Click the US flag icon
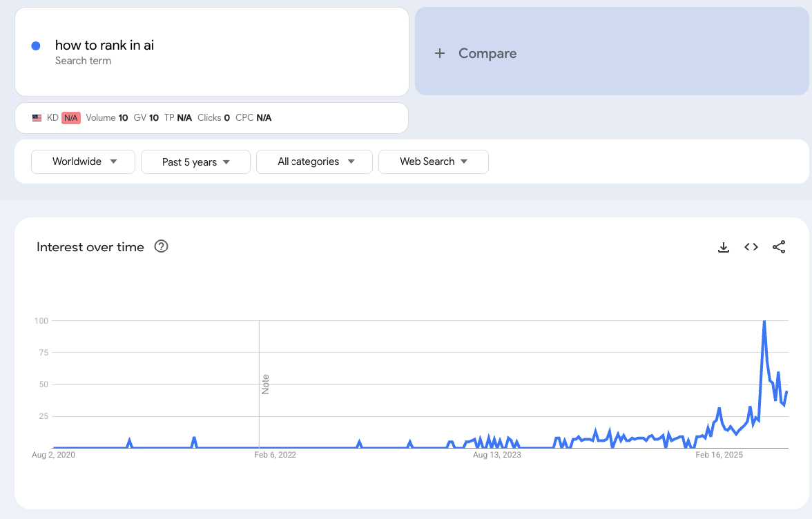812x519 pixels. [x=37, y=118]
